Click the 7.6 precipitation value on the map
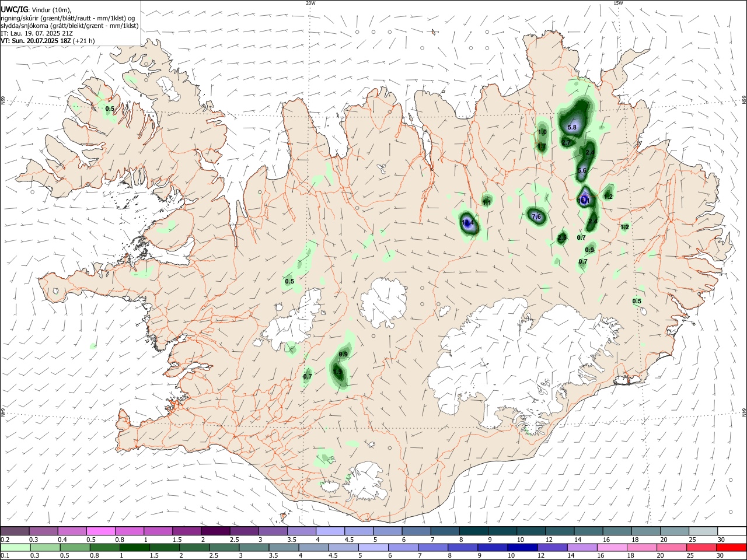 pyautogui.click(x=537, y=216)
